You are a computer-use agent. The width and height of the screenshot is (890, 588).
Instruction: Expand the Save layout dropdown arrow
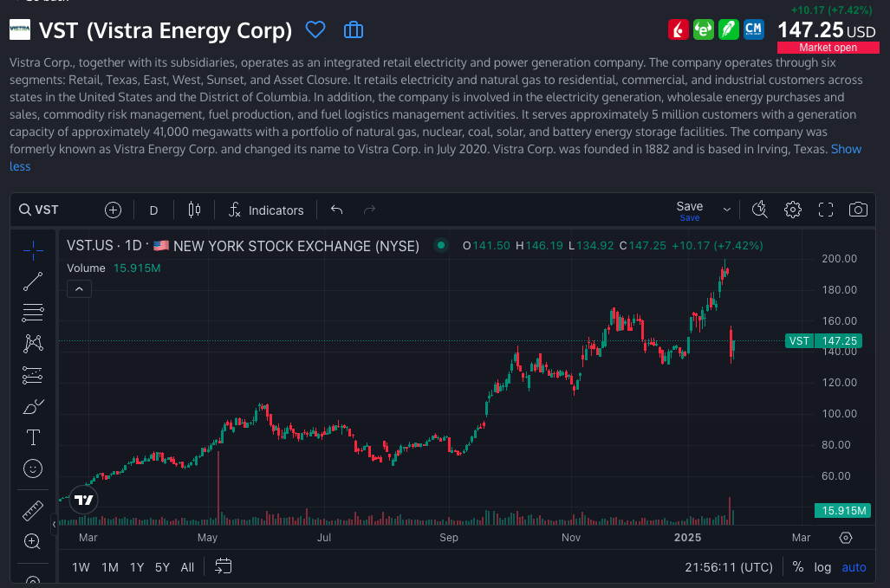coord(726,210)
